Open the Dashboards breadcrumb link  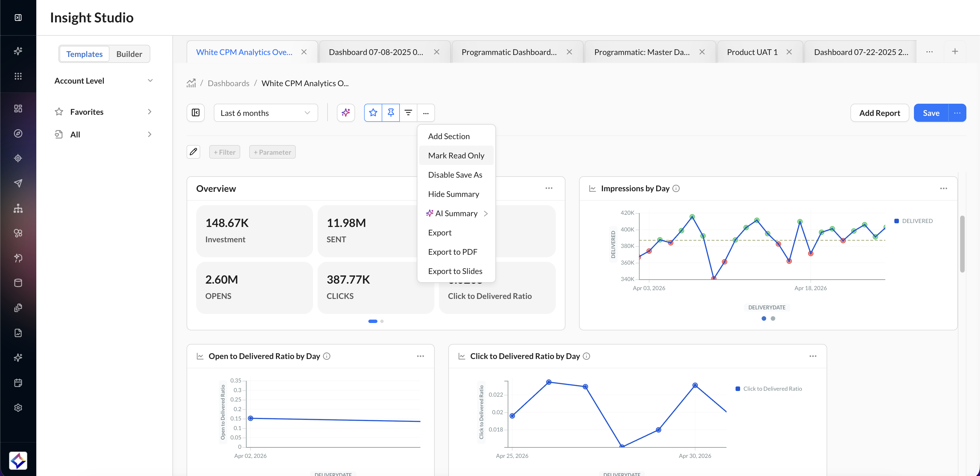point(228,83)
